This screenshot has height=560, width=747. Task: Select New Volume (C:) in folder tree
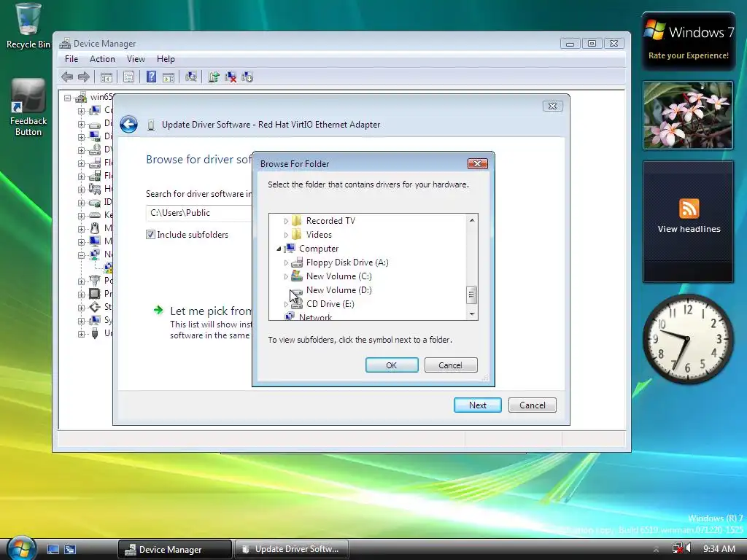tap(338, 276)
